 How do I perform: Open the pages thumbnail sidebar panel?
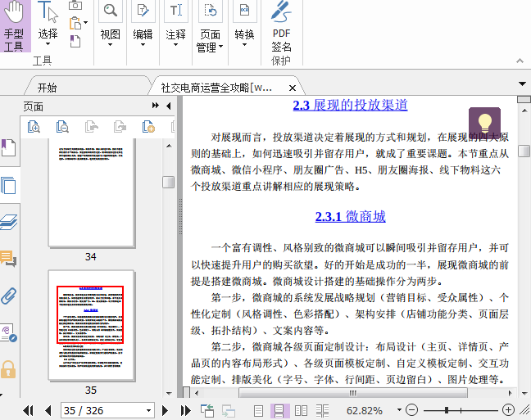(8, 185)
